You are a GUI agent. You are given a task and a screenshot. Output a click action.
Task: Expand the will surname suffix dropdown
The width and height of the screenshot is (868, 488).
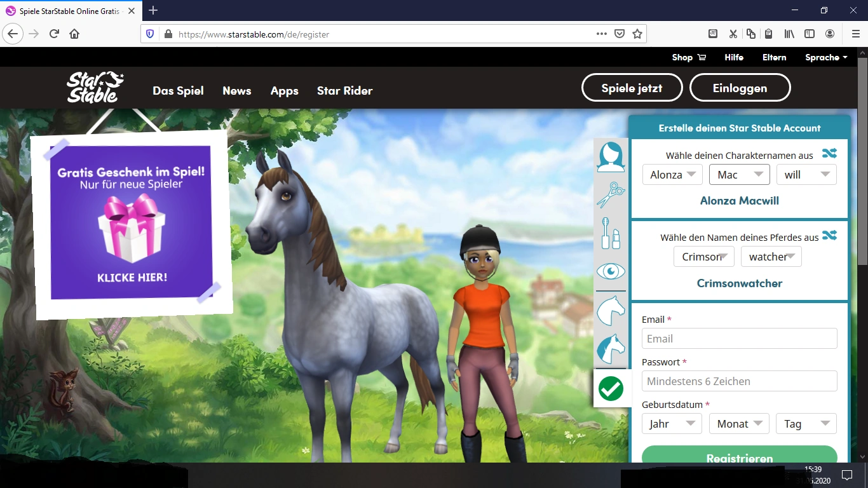pos(806,175)
